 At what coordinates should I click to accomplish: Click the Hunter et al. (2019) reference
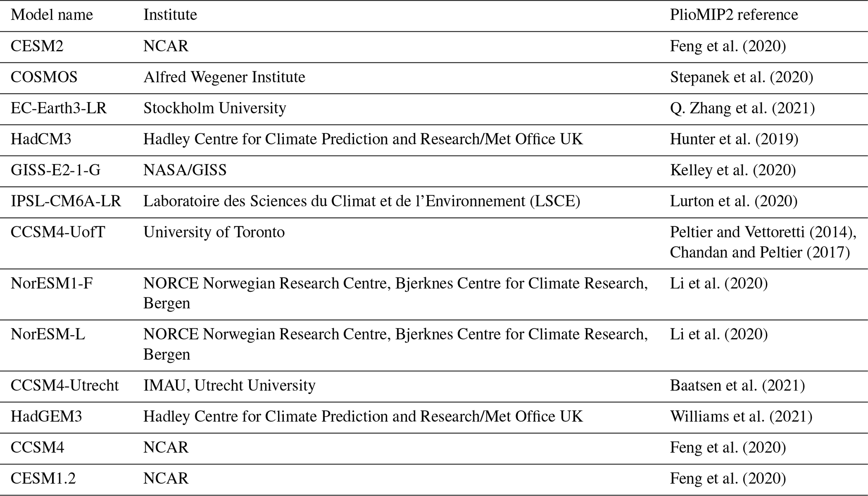[x=734, y=139]
